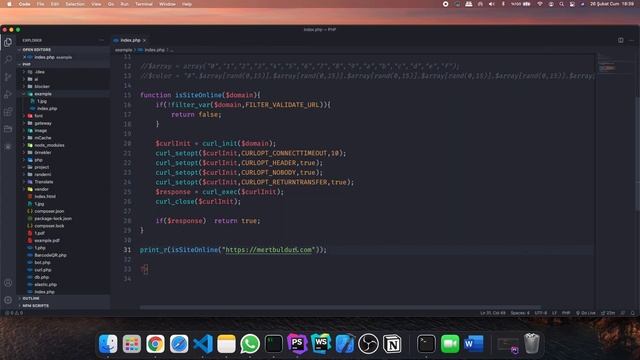Click the PHP language mode in status bar
This screenshot has width=640, height=360.
click(x=566, y=313)
